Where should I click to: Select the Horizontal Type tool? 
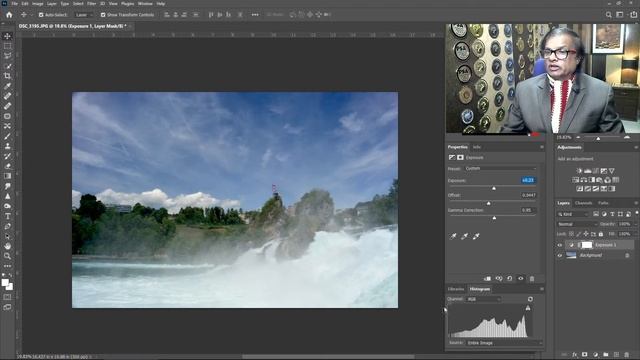pos(7,216)
